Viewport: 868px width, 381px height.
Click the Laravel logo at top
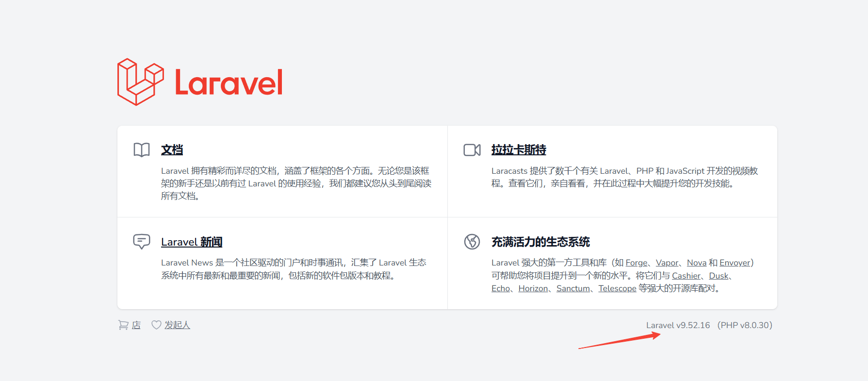point(200,82)
